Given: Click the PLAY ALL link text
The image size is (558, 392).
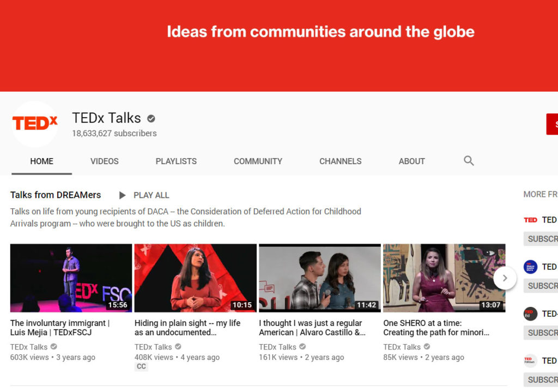Looking at the screenshot, I should [151, 195].
